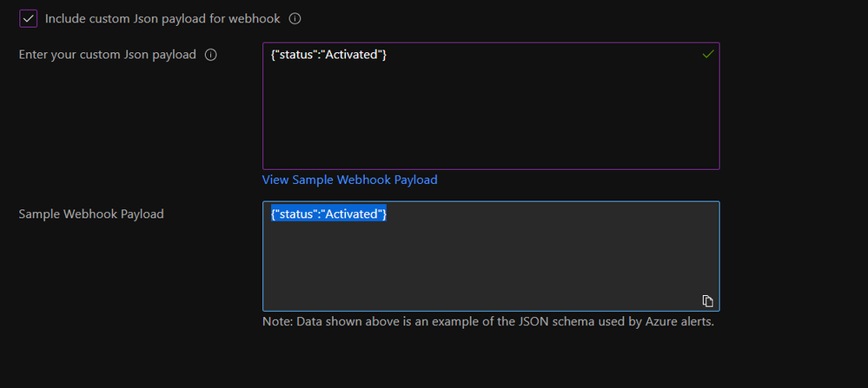The image size is (868, 388).
Task: Click the "Sample Webhook Payload" field label
Action: 91,214
